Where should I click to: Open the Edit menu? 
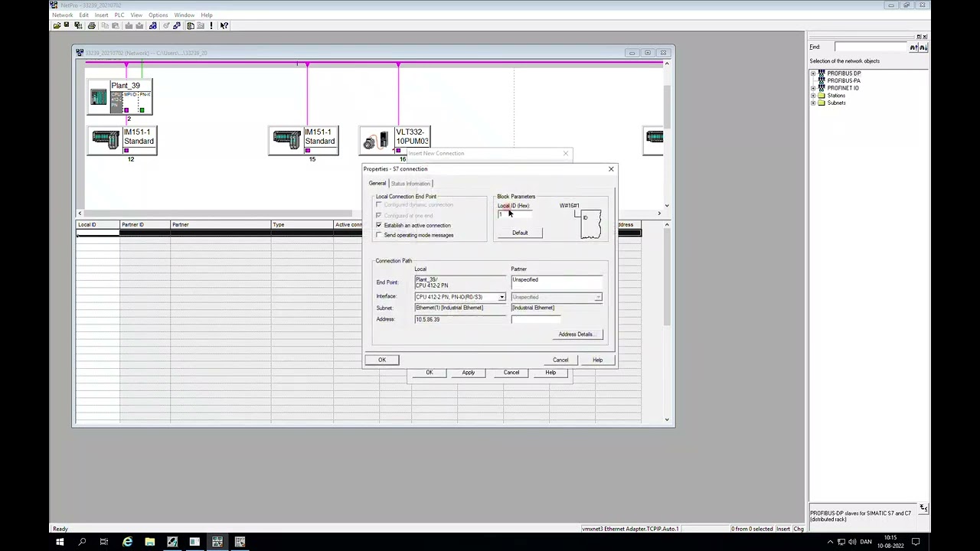click(83, 15)
